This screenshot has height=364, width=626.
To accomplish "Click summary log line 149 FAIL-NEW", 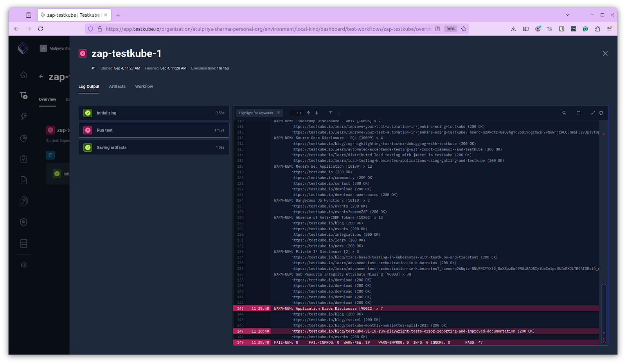I will coord(416,342).
